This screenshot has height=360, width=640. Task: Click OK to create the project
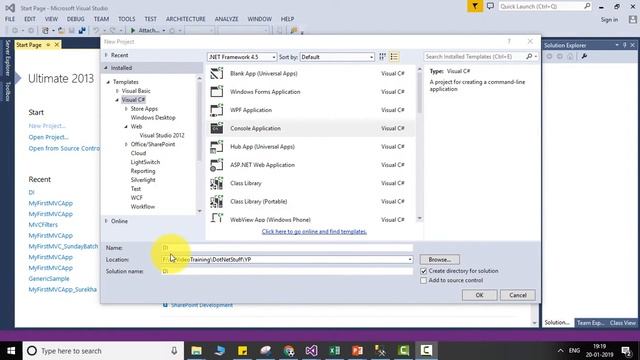[480, 295]
